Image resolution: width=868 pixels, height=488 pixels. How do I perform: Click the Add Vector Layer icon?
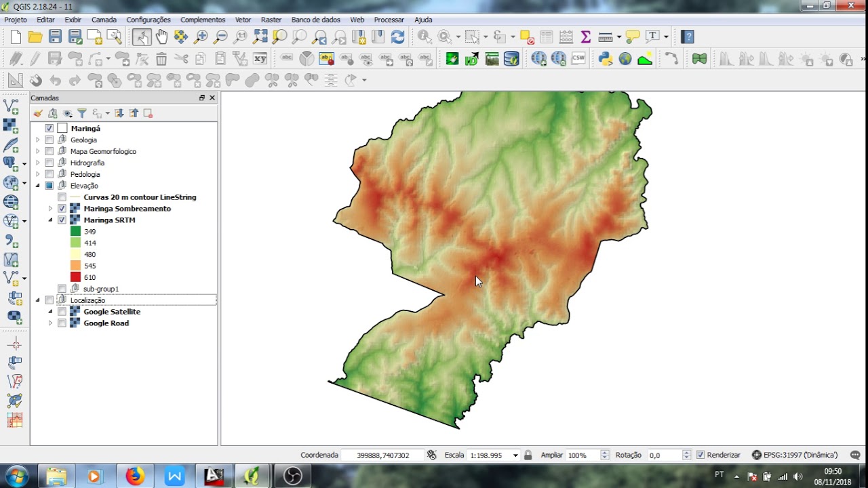click(x=12, y=106)
